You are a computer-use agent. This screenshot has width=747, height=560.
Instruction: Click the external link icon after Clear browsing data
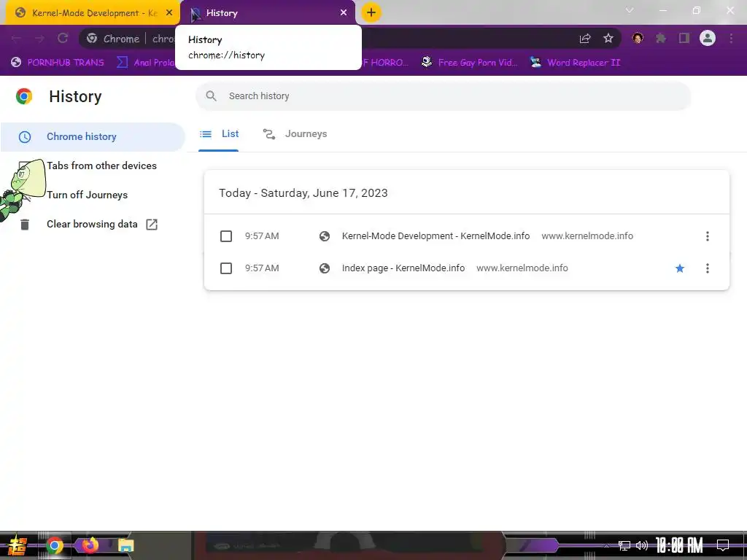click(152, 225)
